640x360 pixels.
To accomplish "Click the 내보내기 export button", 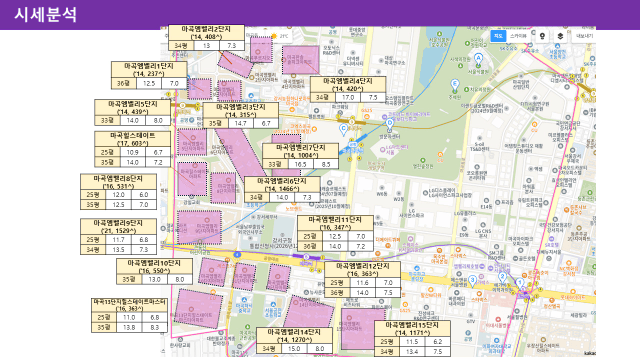I will tap(584, 36).
